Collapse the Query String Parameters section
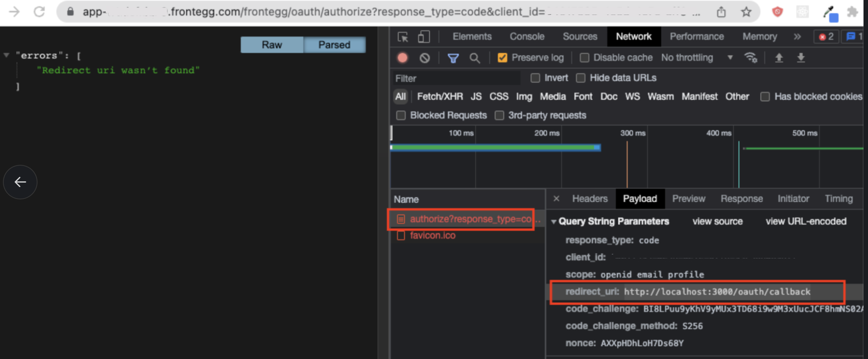868x359 pixels. click(554, 221)
